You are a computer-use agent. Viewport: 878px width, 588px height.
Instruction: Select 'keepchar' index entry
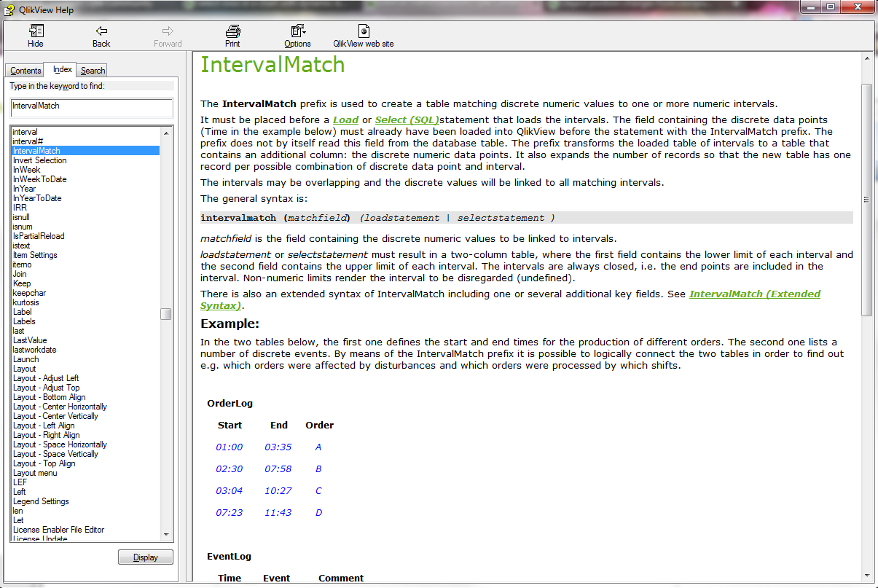(x=29, y=293)
